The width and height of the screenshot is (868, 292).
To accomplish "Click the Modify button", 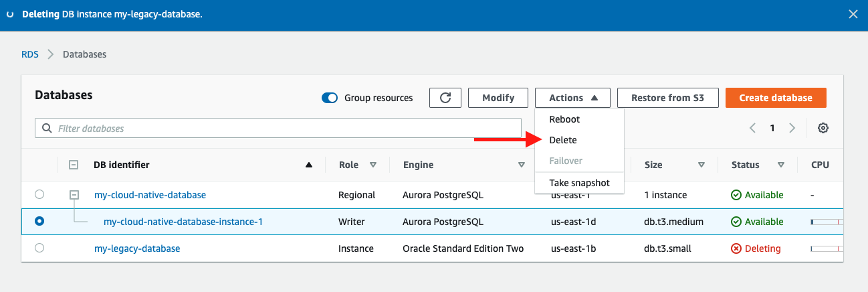I will click(x=498, y=98).
